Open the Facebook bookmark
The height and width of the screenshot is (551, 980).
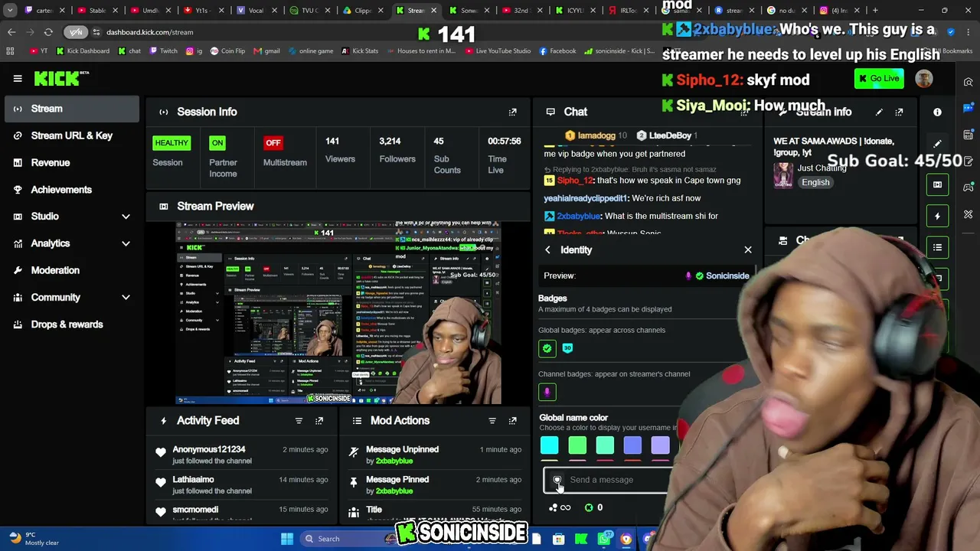point(557,51)
